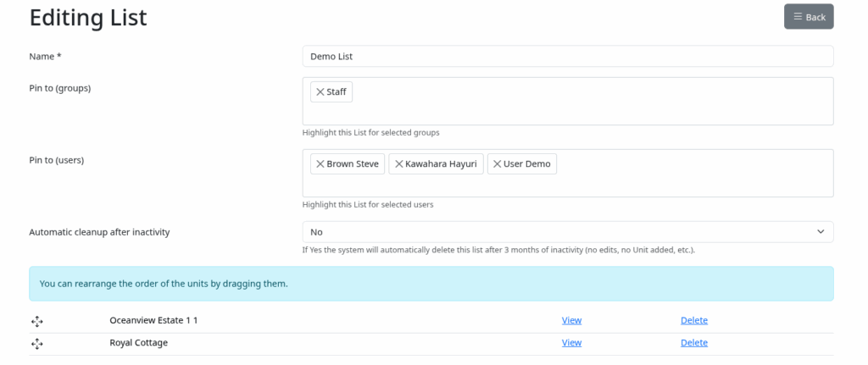Click the 'Automatic cleanup after inactivity' label
The height and width of the screenshot is (365, 868).
coord(99,231)
